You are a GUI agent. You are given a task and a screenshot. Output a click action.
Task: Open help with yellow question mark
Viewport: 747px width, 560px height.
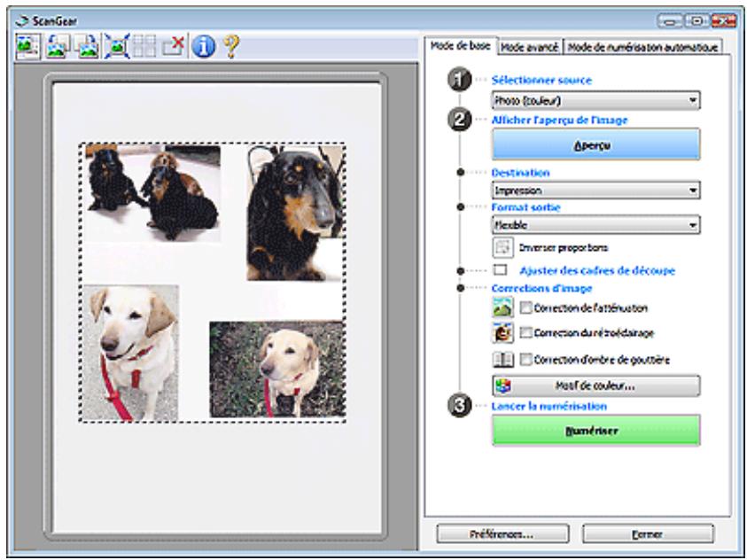tap(231, 47)
